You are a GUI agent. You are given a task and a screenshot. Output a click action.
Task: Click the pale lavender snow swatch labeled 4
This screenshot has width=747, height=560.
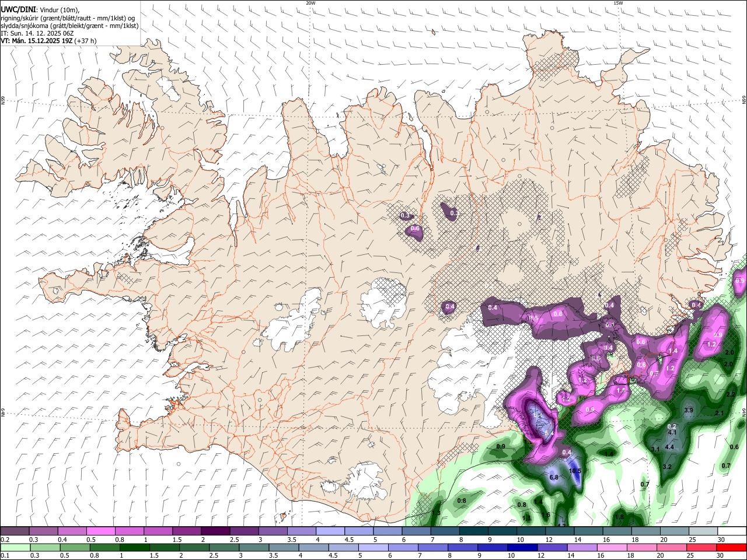(x=329, y=531)
